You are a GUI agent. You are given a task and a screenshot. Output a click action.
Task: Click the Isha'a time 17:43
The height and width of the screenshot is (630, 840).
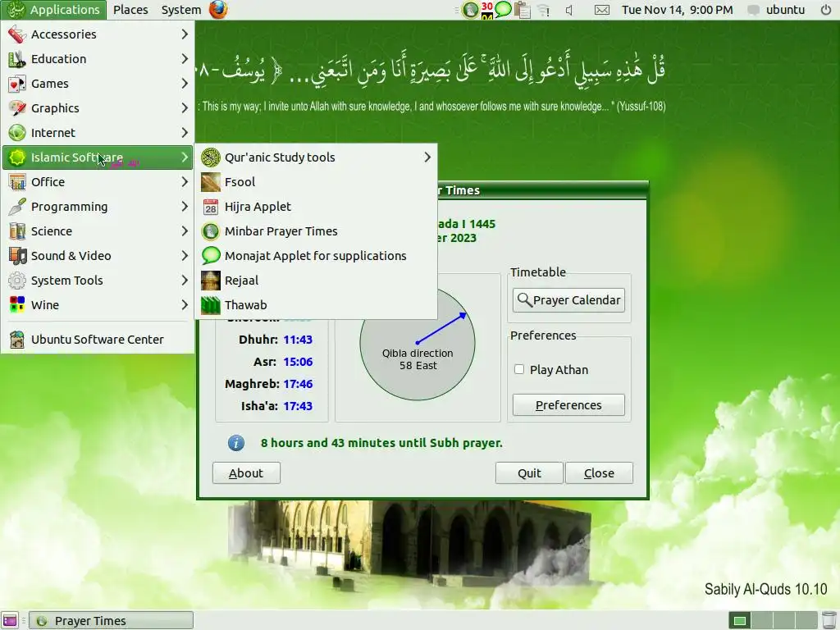[298, 406]
